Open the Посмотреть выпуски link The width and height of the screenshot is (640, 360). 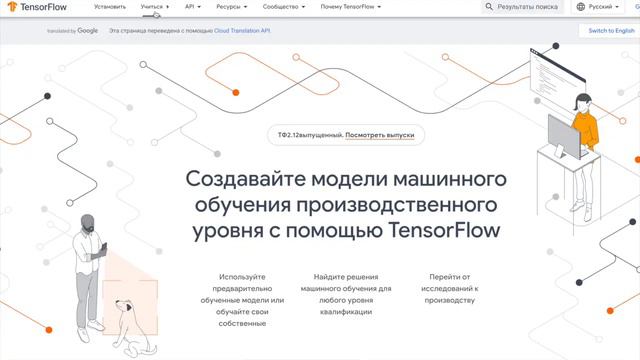(x=380, y=135)
